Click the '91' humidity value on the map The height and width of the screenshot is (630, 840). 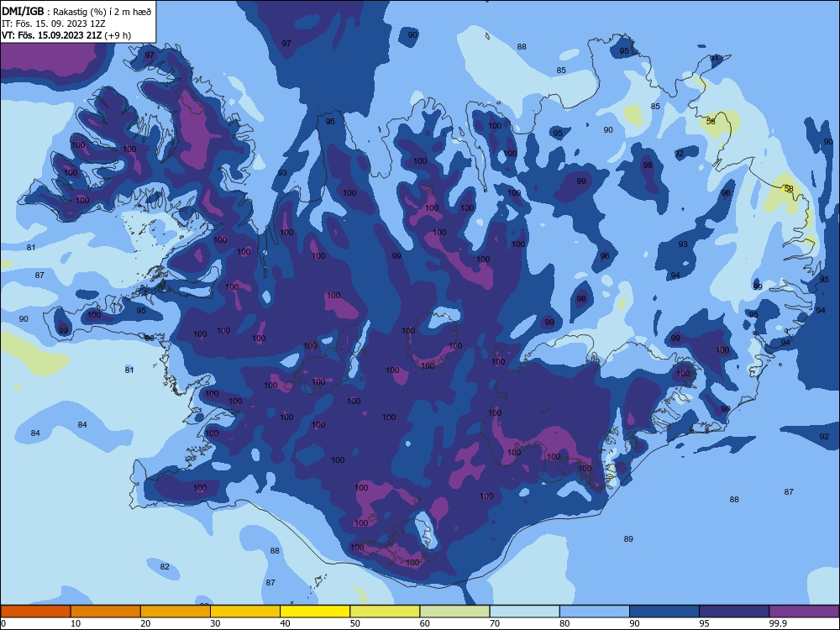pos(714,59)
